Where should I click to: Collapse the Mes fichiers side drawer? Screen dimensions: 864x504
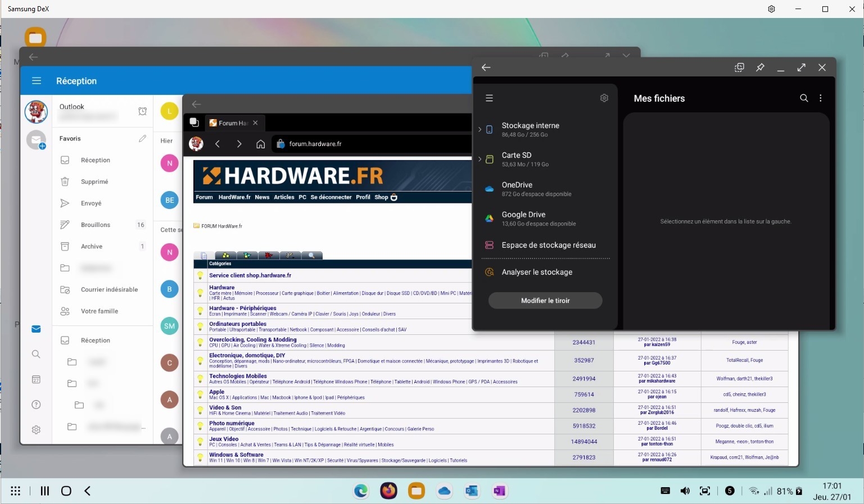click(x=489, y=98)
